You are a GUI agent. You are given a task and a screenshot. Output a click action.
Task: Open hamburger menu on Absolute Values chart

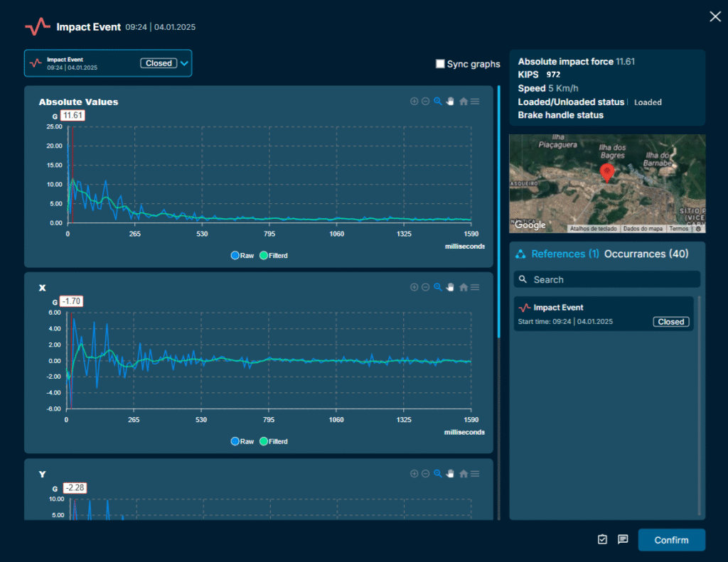pos(475,102)
